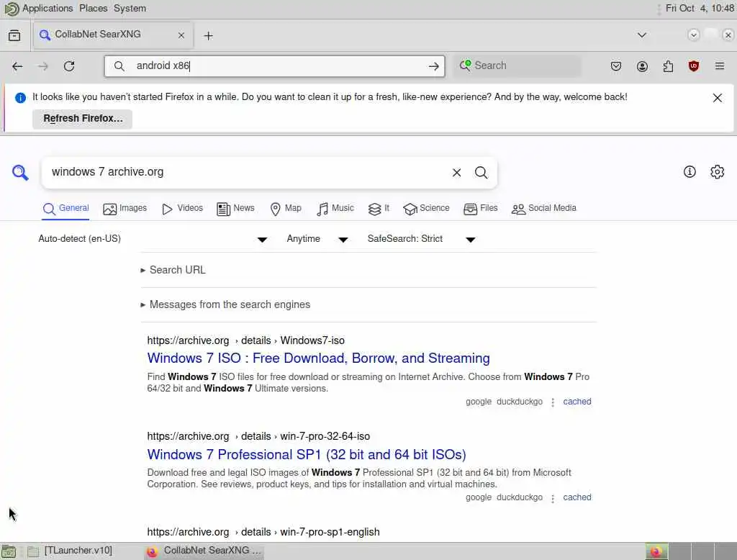Switch to CollabNet SearXNG taskbar entry
The width and height of the screenshot is (737, 560).
[204, 551]
